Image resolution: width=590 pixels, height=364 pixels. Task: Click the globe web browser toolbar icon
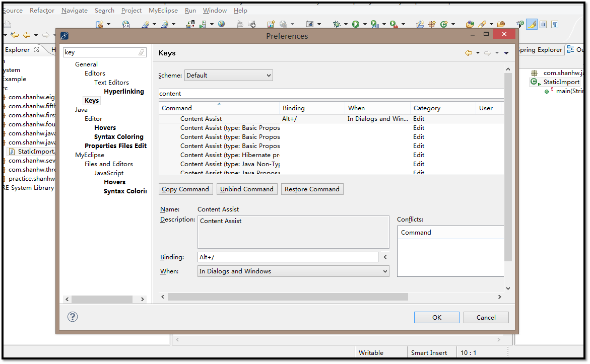(221, 24)
